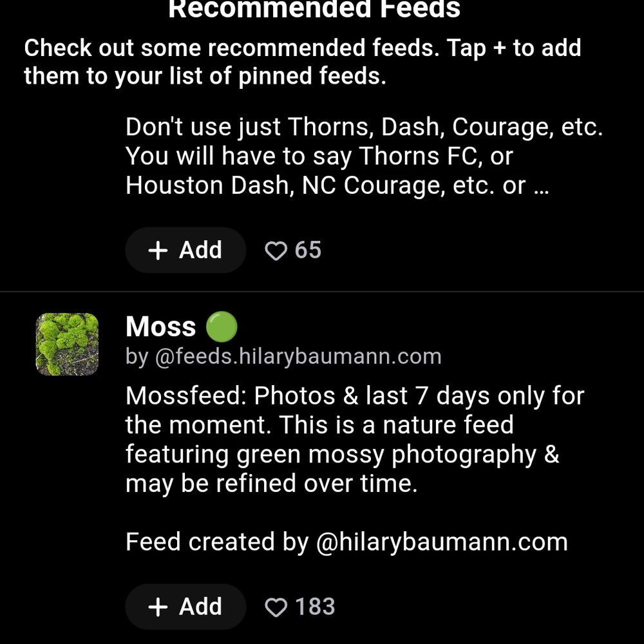This screenshot has height=644, width=644.
Task: Select the 183 like count
Action: pyautogui.click(x=315, y=607)
